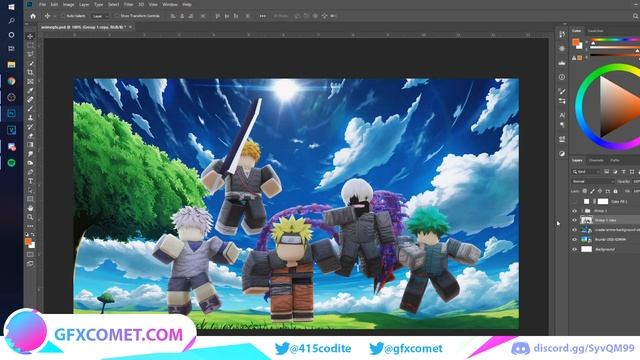This screenshot has height=360, width=640.
Task: Click the foreground orange swatch in Color panel
Action: click(576, 42)
